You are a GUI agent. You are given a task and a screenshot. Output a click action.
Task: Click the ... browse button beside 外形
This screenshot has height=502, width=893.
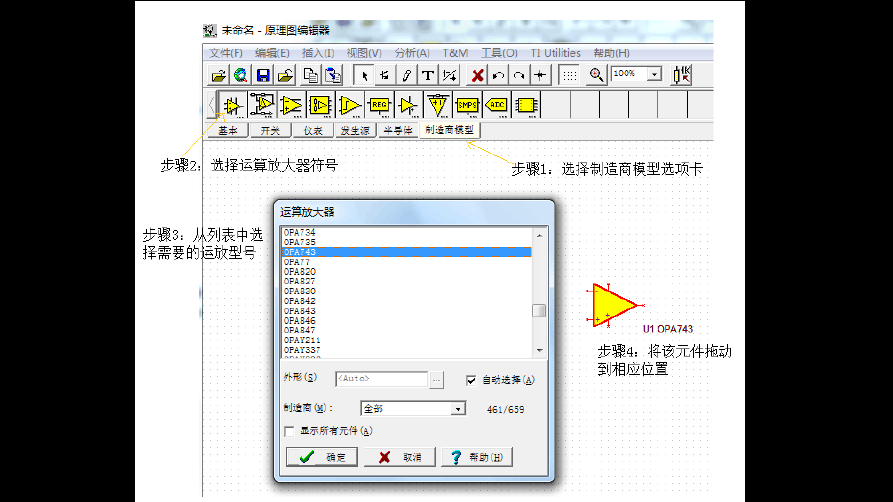[x=436, y=379]
